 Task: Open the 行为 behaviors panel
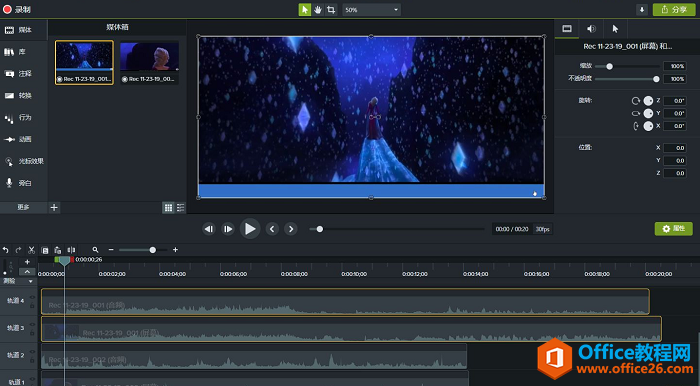[x=23, y=118]
